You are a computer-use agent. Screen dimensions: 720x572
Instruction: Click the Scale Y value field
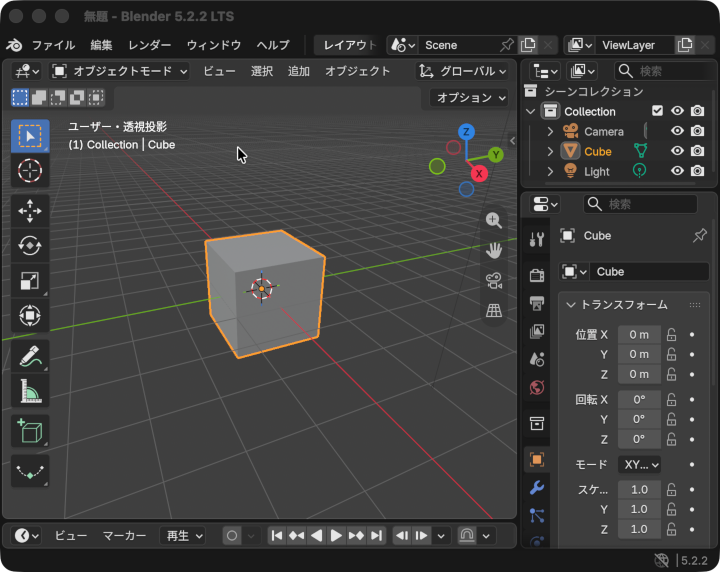[x=639, y=509]
